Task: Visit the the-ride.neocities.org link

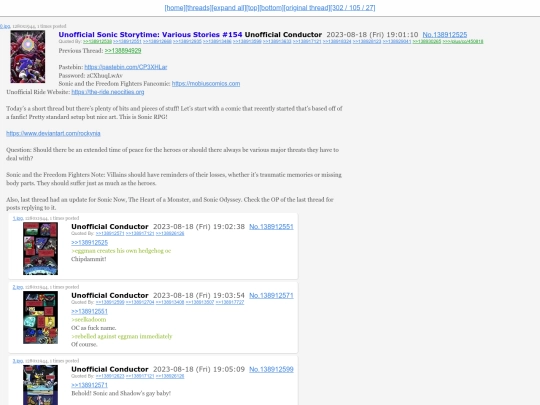Action: [x=108, y=92]
